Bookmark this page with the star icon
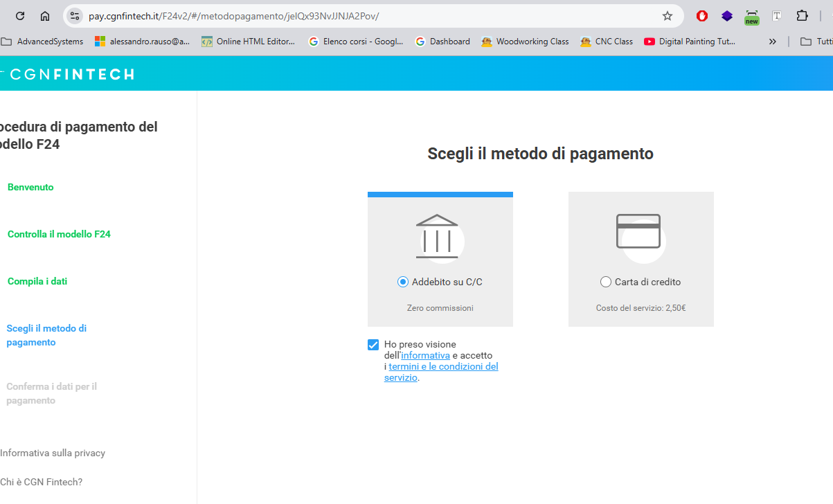This screenshot has width=833, height=504. coord(668,16)
